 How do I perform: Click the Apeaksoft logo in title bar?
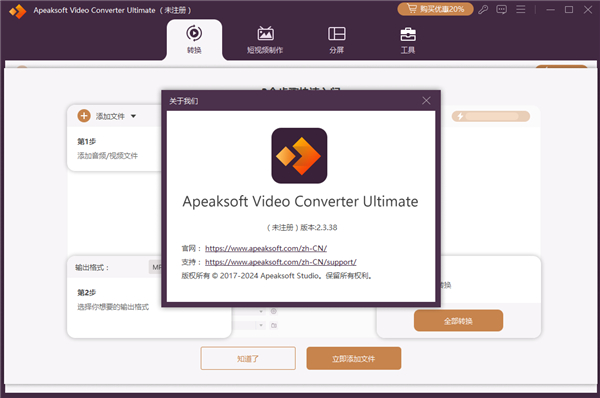(18, 11)
